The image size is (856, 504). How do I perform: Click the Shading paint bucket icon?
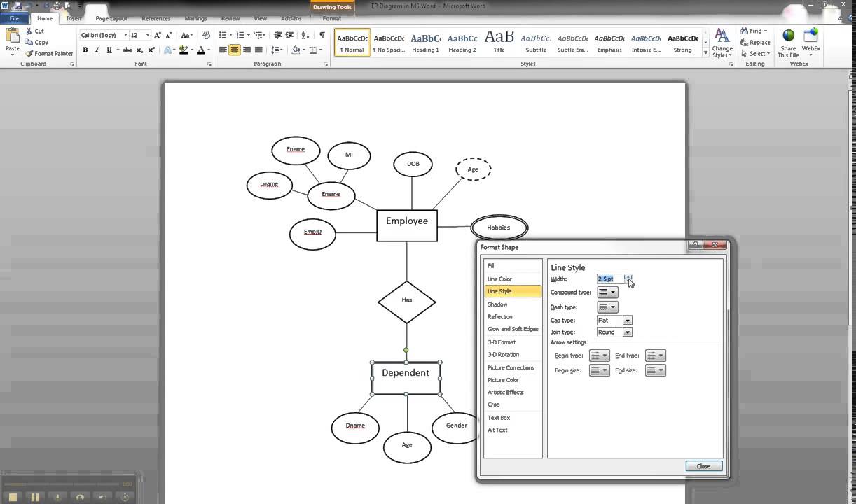point(296,50)
